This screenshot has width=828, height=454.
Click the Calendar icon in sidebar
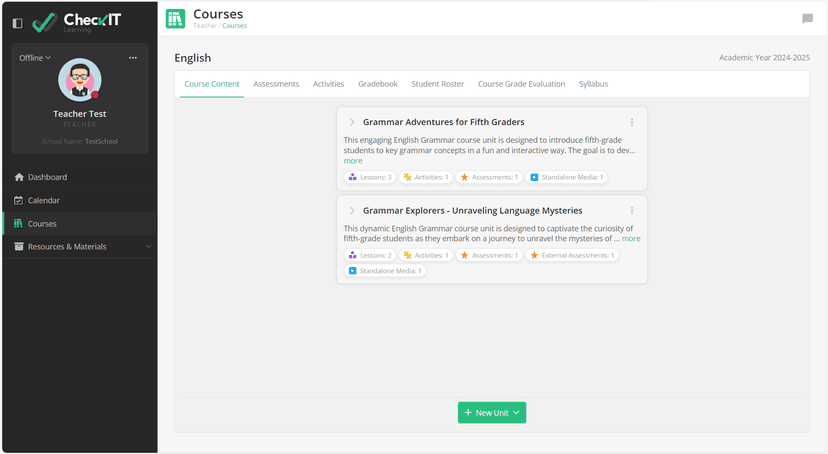[18, 200]
